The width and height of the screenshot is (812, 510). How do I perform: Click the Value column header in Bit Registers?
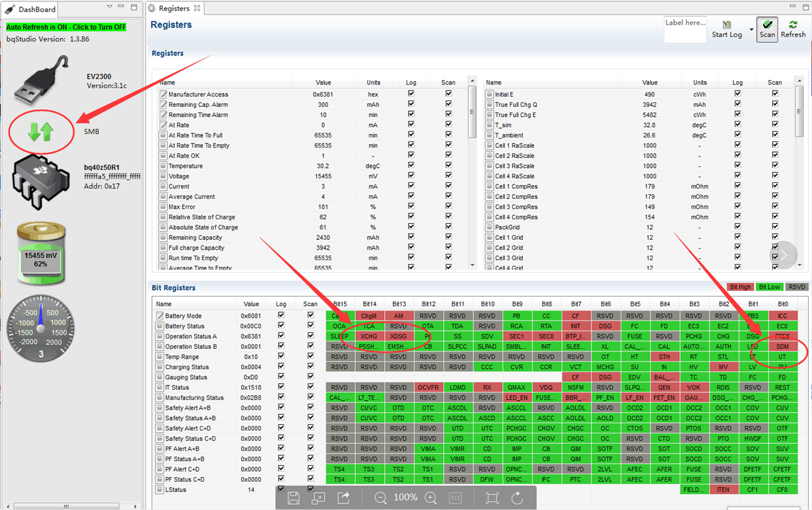252,304
